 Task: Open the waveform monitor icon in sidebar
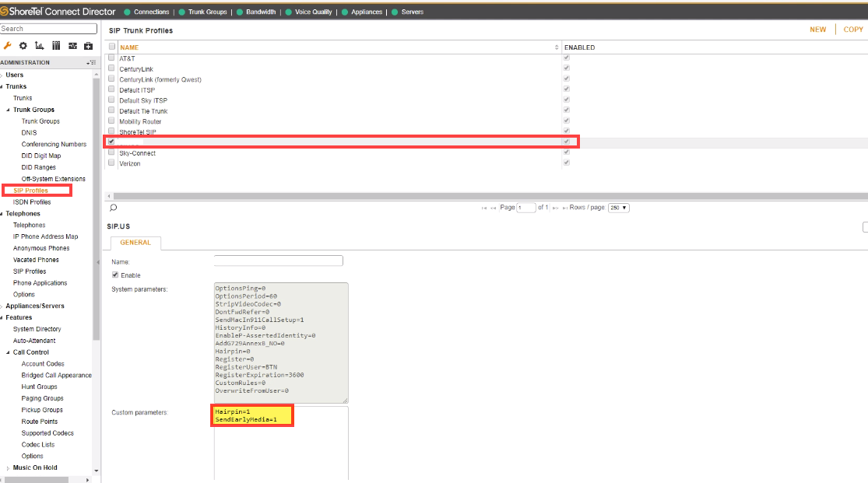point(72,46)
